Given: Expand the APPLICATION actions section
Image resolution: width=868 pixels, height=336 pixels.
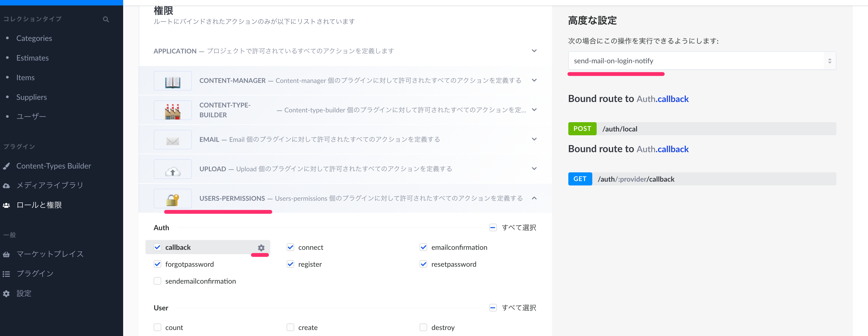Looking at the screenshot, I should click(534, 51).
